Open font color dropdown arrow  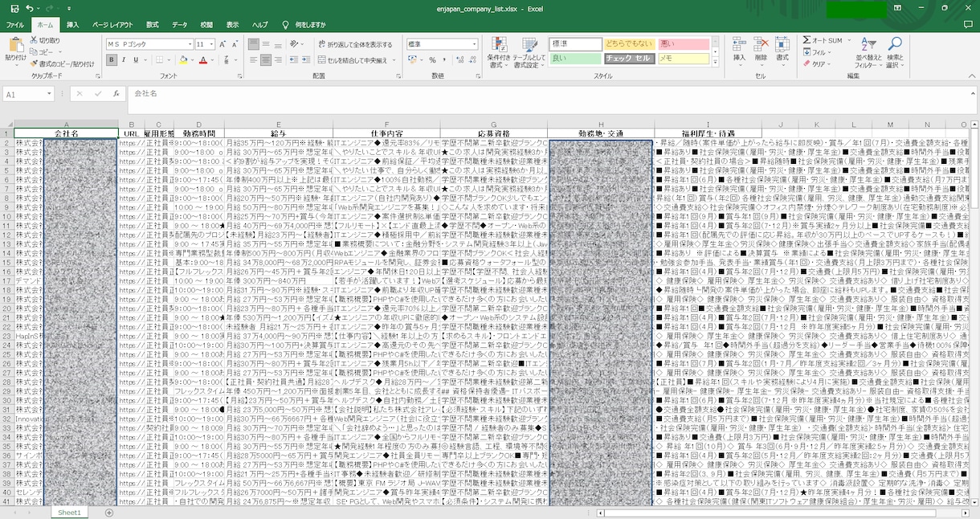pos(212,60)
